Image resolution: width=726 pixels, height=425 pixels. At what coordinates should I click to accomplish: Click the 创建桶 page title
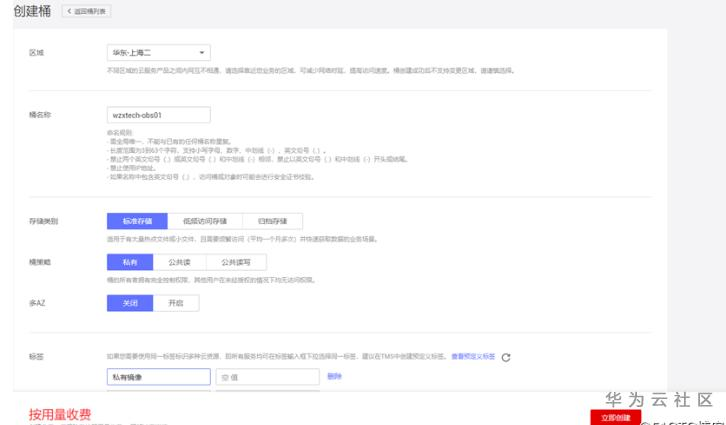tap(32, 11)
